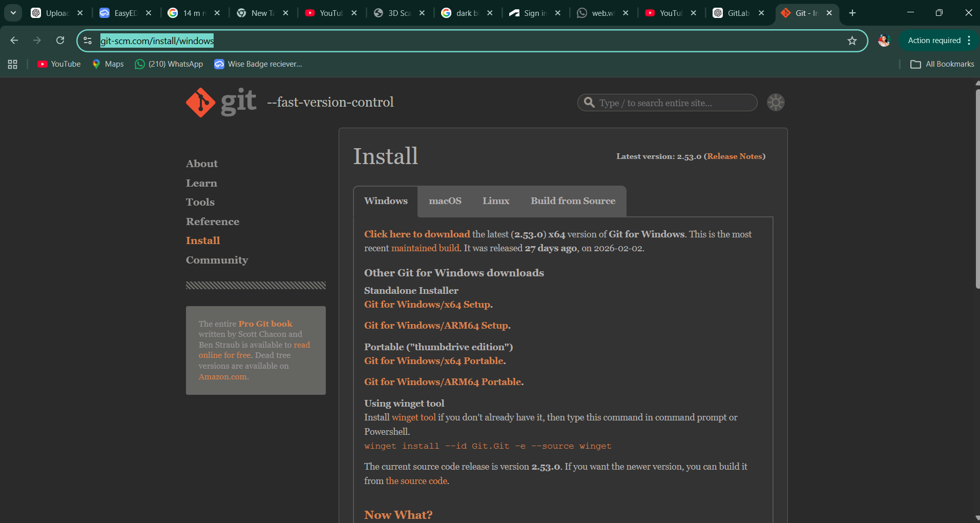
Task: Download Git for Windows/ARM64 Setup
Action: (x=436, y=326)
